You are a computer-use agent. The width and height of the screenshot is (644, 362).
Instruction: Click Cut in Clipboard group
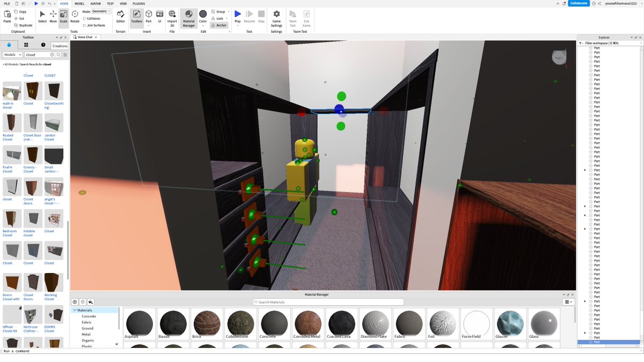19,18
